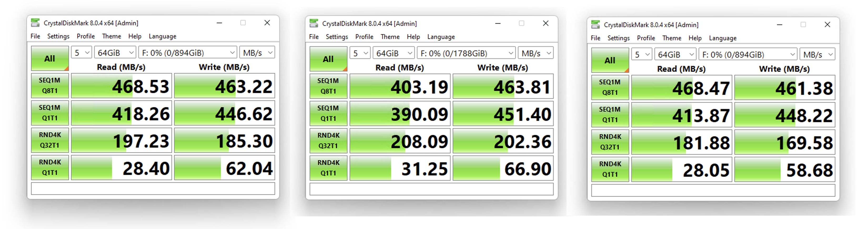Click the empty comment field in right window
The image size is (868, 229).
coord(713,190)
